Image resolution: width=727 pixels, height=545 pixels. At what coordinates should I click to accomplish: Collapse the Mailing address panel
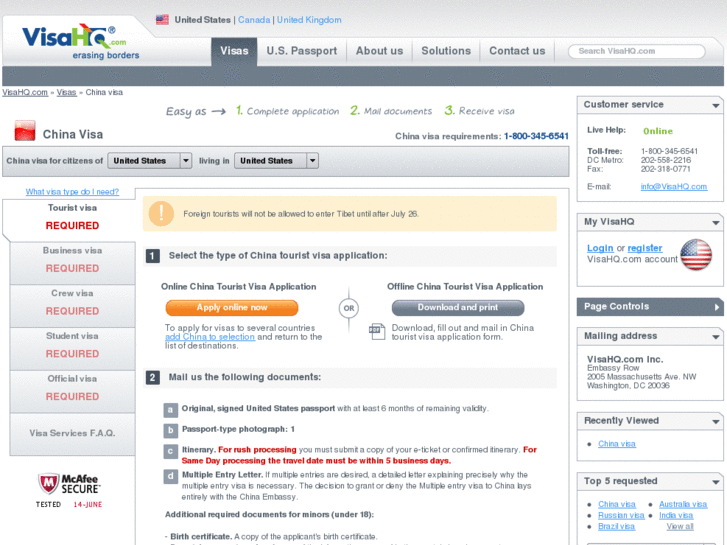click(x=716, y=337)
